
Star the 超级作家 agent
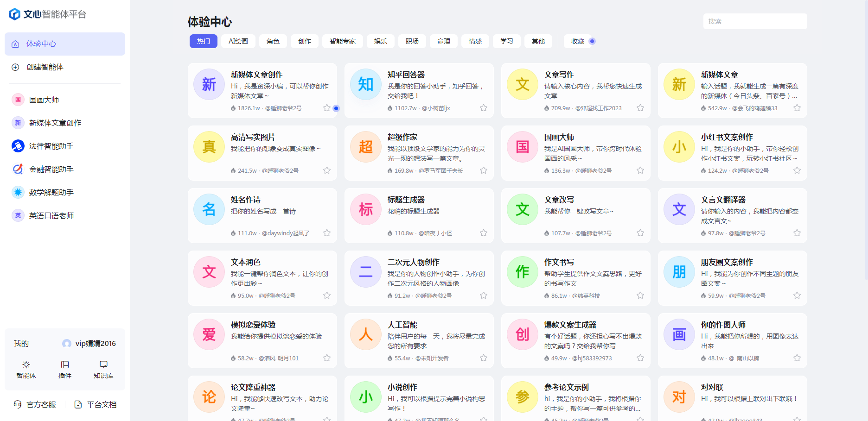pos(484,170)
